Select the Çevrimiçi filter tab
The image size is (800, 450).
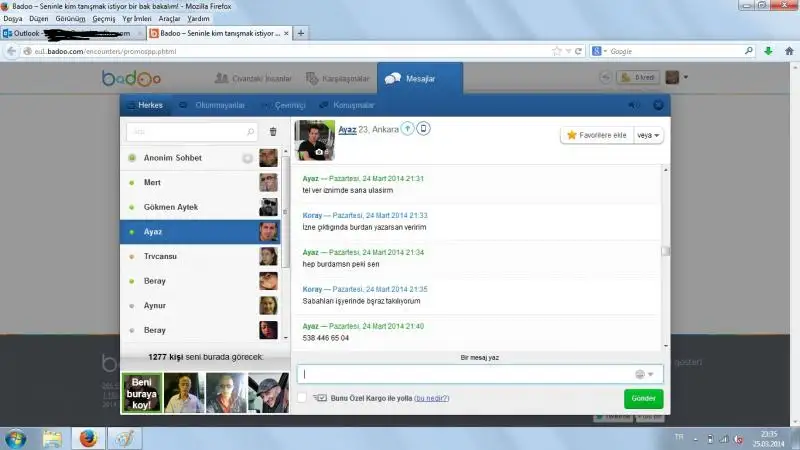284,105
